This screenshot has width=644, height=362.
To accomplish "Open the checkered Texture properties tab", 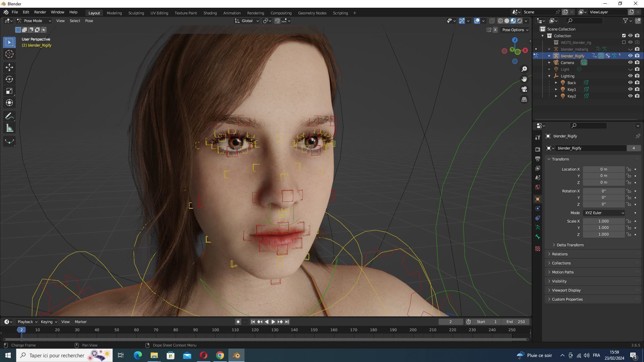I will click(x=538, y=249).
